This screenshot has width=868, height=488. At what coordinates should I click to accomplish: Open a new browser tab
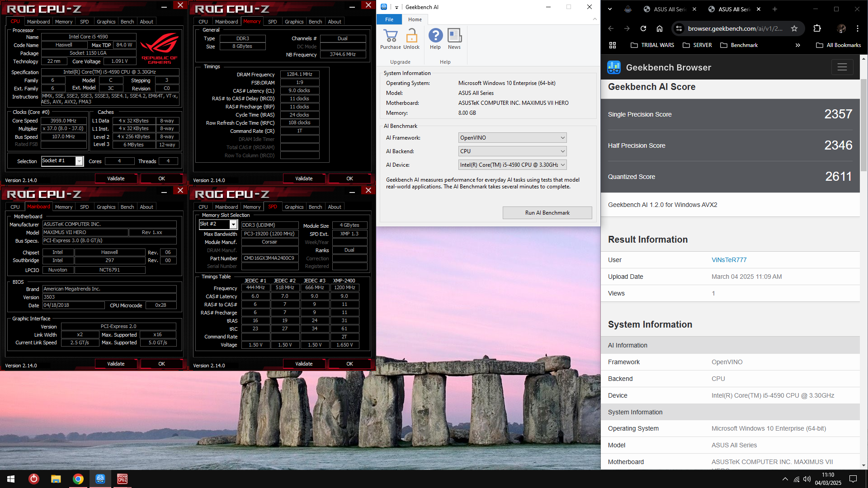[775, 9]
